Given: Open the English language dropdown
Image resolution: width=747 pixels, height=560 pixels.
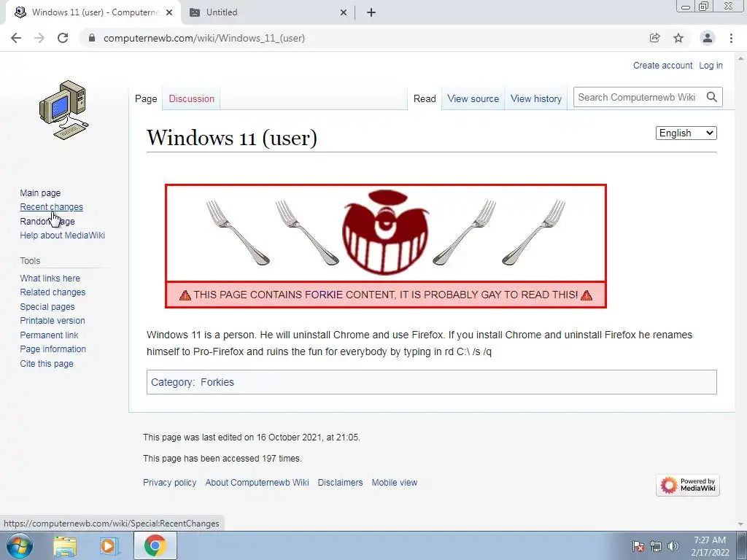Looking at the screenshot, I should 686,133.
